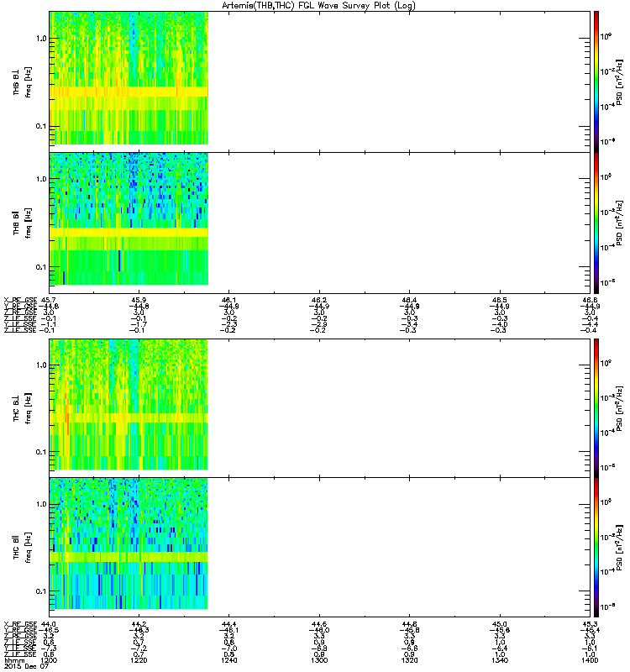630x672 pixels.
Task: Click the THB X_RE_GSE value 46.6
Action: point(590,300)
